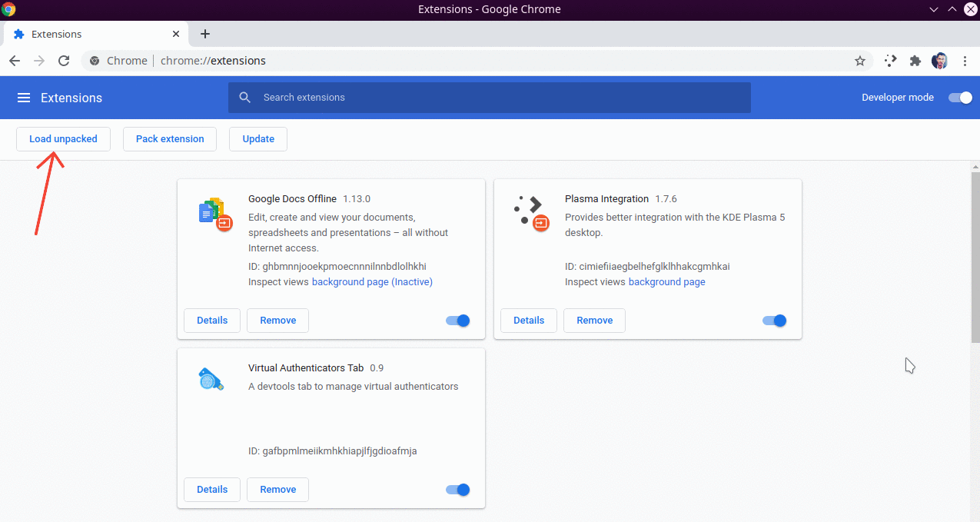
Task: Open Details for Google Docs Offline
Action: pos(212,321)
